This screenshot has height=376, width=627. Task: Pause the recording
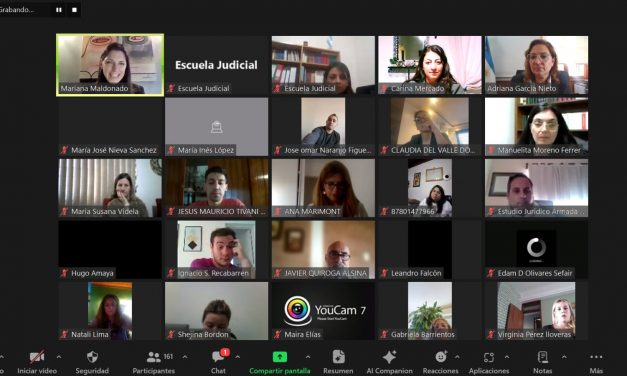[59, 10]
